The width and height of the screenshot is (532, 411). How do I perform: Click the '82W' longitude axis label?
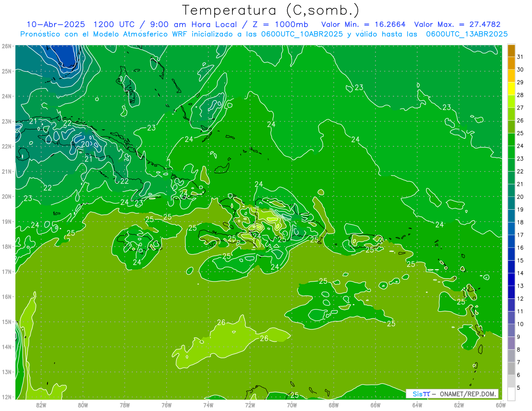click(41, 405)
